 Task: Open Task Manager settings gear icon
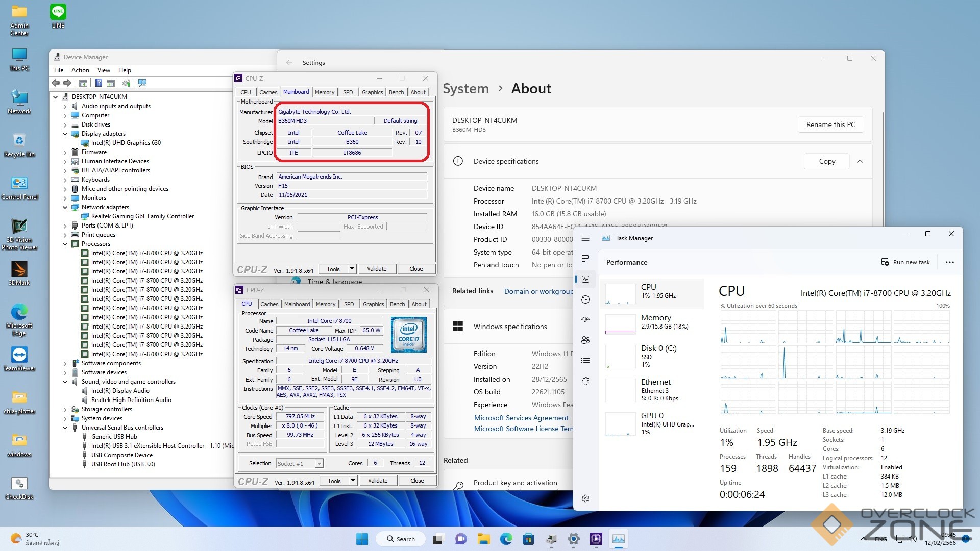pos(585,498)
